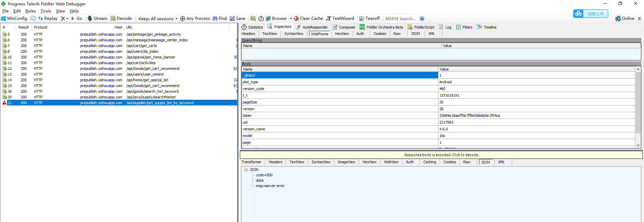Toggle Stream mode in toolbar

coord(97,18)
